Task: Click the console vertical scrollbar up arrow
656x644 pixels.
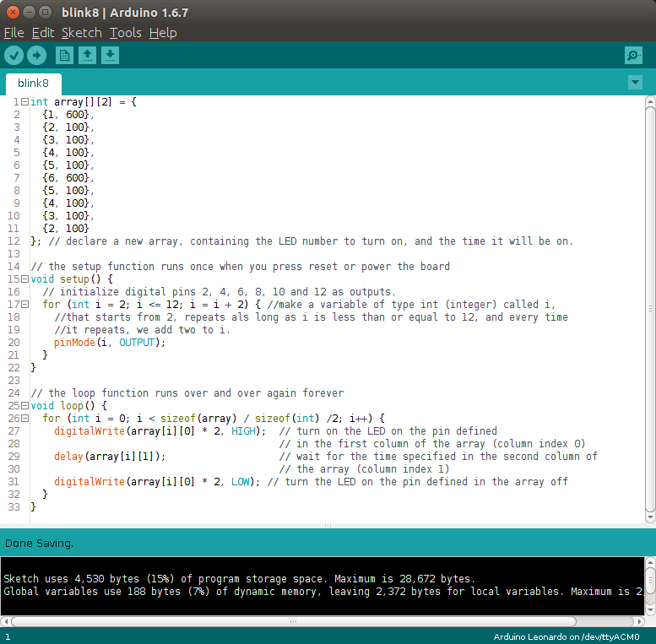Action: [x=650, y=561]
